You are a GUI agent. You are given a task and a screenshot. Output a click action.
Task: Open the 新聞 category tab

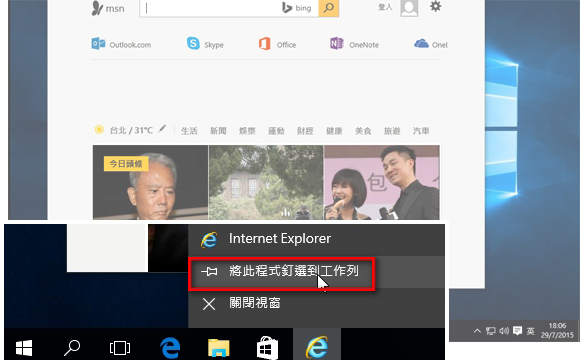click(x=218, y=131)
